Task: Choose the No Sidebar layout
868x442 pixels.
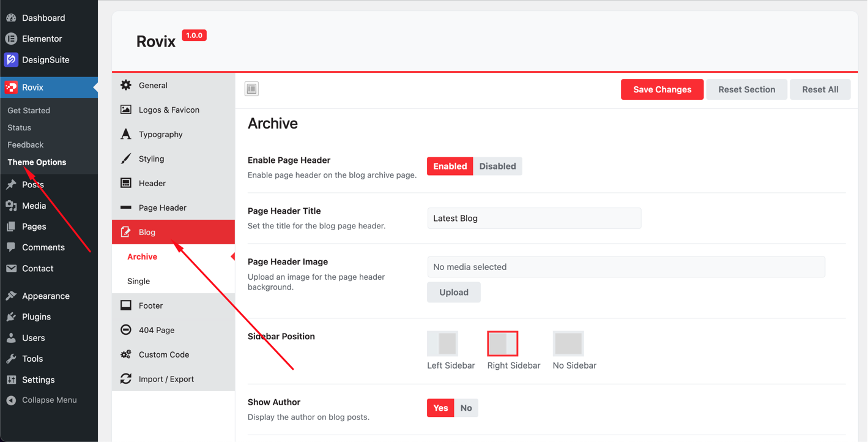Action: point(568,343)
